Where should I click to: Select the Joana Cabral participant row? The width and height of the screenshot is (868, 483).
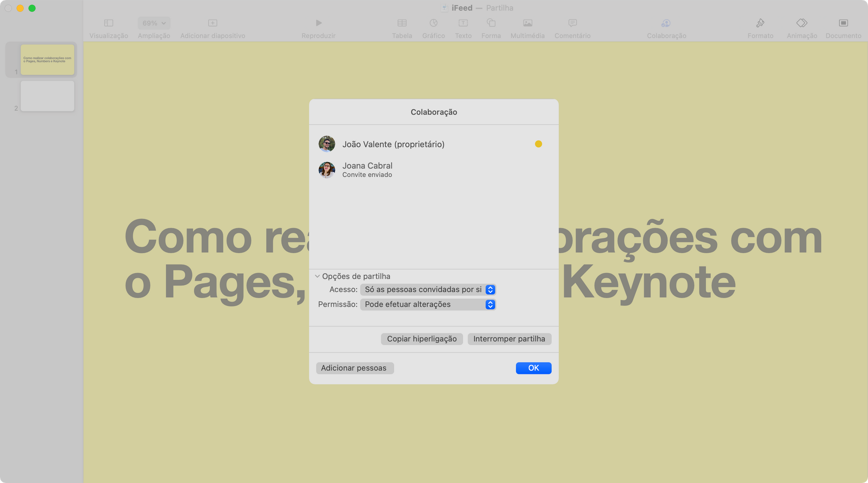click(x=434, y=170)
